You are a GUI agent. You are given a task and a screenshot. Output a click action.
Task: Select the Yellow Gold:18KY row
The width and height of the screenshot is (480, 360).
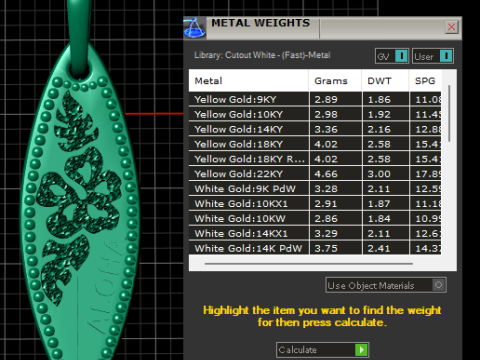point(315,144)
